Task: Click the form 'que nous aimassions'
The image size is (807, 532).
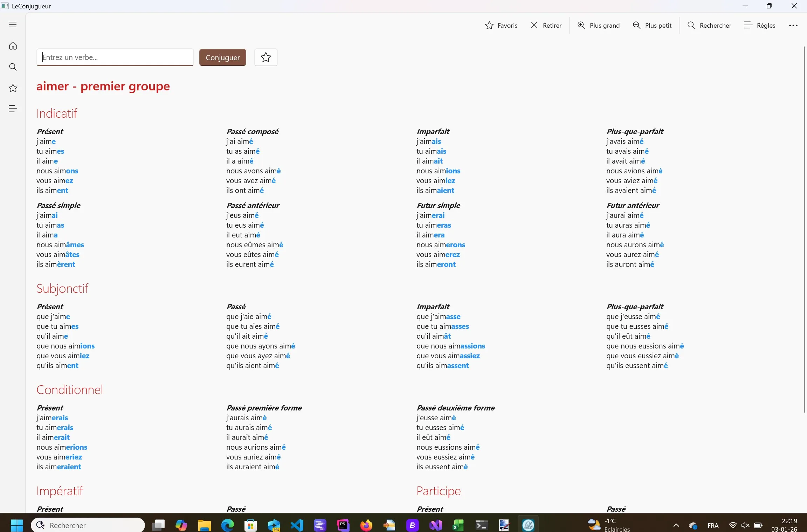Action: (x=451, y=346)
